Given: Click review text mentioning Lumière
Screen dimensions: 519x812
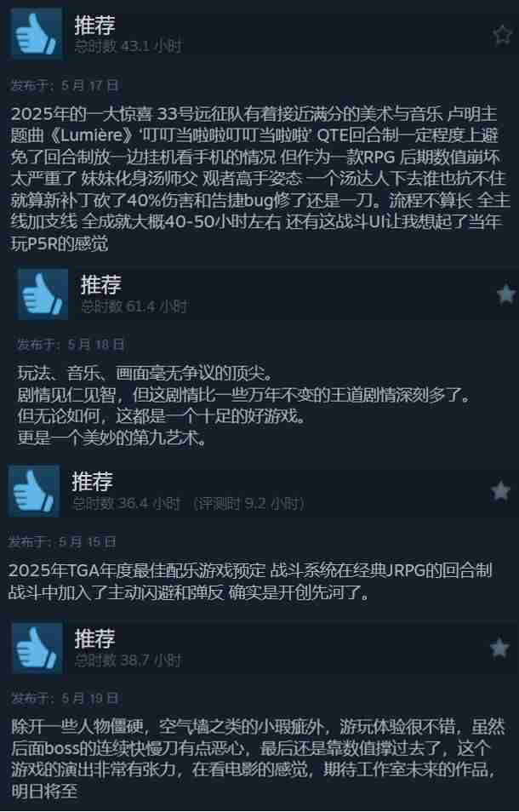Looking at the screenshot, I should pyautogui.click(x=255, y=179).
